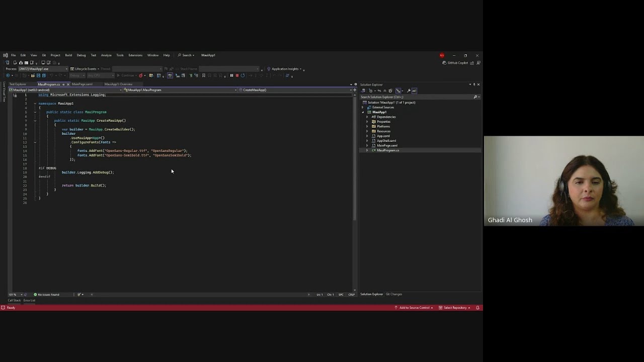The image size is (644, 362).
Task: Pin the Solution Explorer panel open
Action: pyautogui.click(x=473, y=84)
